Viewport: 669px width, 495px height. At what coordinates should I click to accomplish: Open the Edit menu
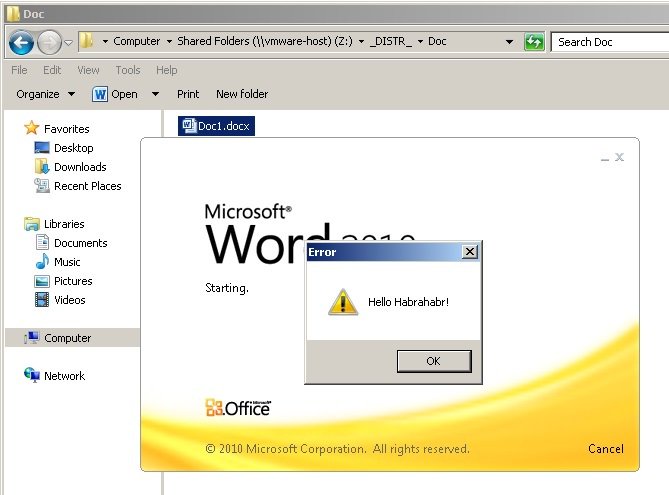(52, 70)
